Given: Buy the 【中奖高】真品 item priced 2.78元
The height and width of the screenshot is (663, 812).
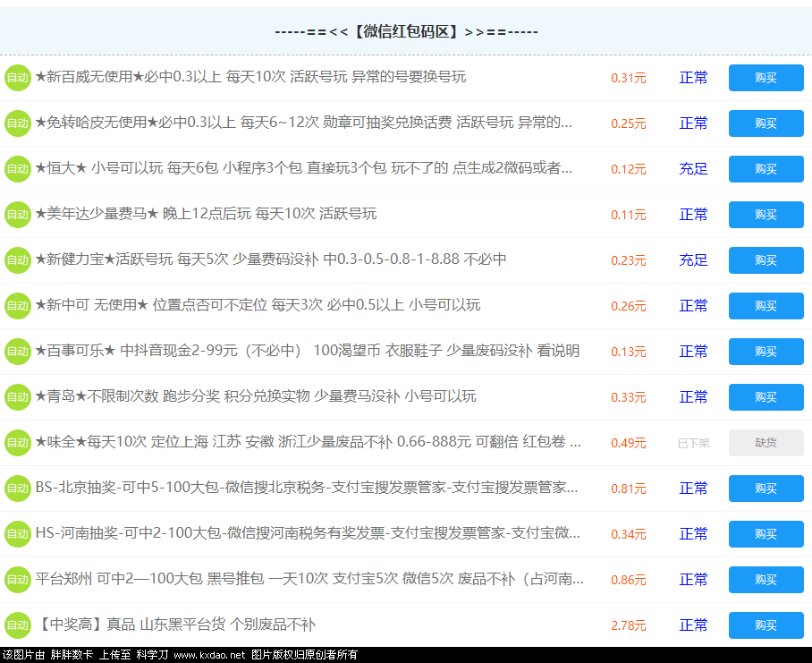Looking at the screenshot, I should pyautogui.click(x=765, y=625).
